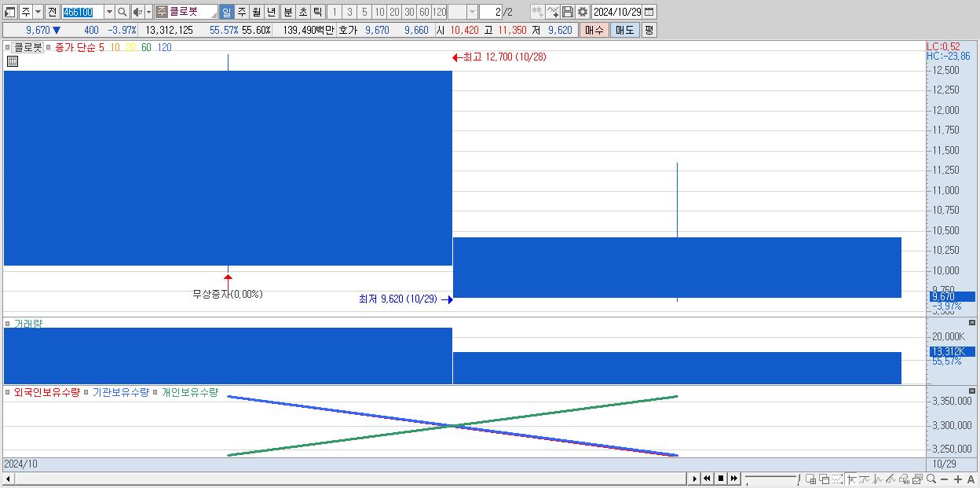The image size is (980, 488).
Task: Toggle the 20-day moving average
Action: 130,48
